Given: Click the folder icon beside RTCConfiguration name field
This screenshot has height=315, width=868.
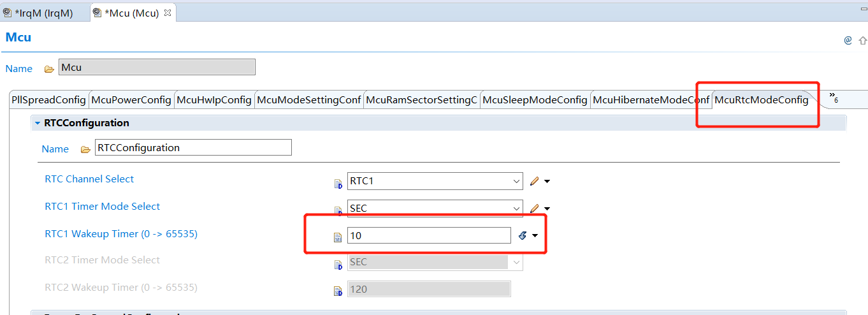Looking at the screenshot, I should [85, 149].
